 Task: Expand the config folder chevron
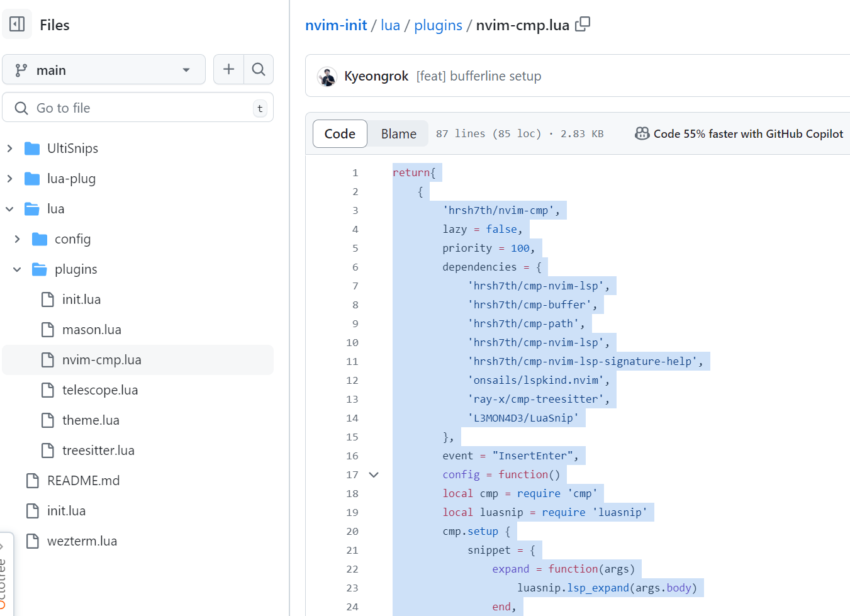point(17,239)
